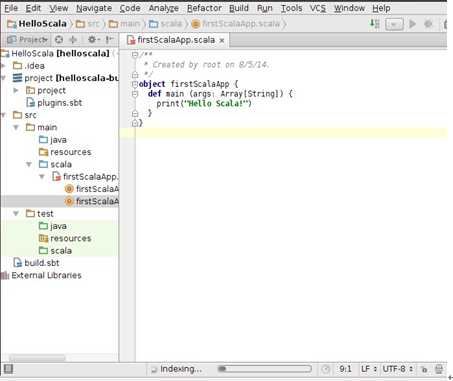453x381 pixels.
Task: Click the scroll-from-source target icon
Action: tap(59, 40)
